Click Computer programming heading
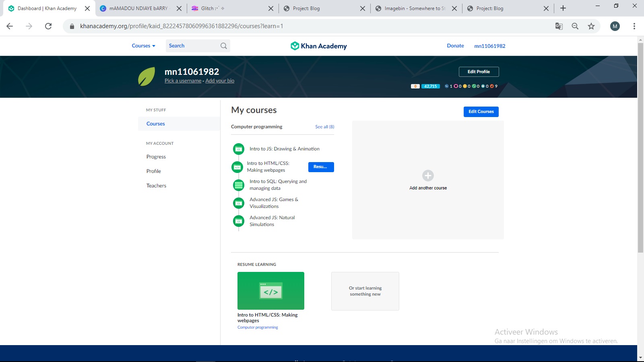Viewport: 644px width, 362px height. [x=256, y=127]
